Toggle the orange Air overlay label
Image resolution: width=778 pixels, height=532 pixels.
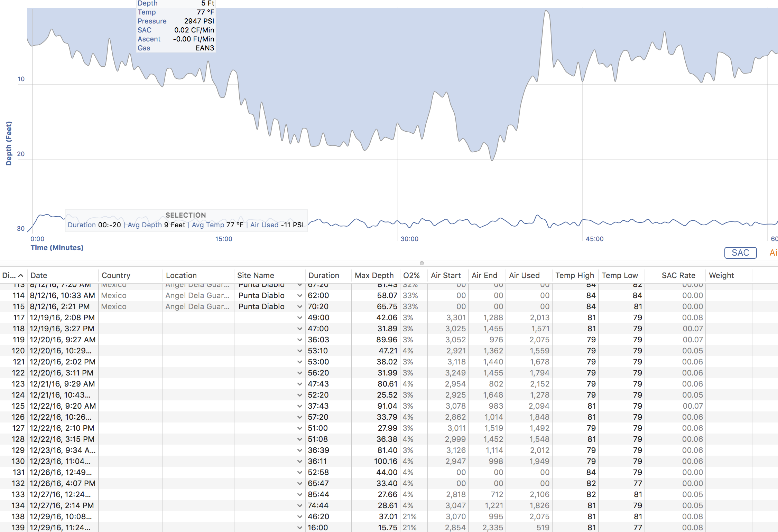773,253
